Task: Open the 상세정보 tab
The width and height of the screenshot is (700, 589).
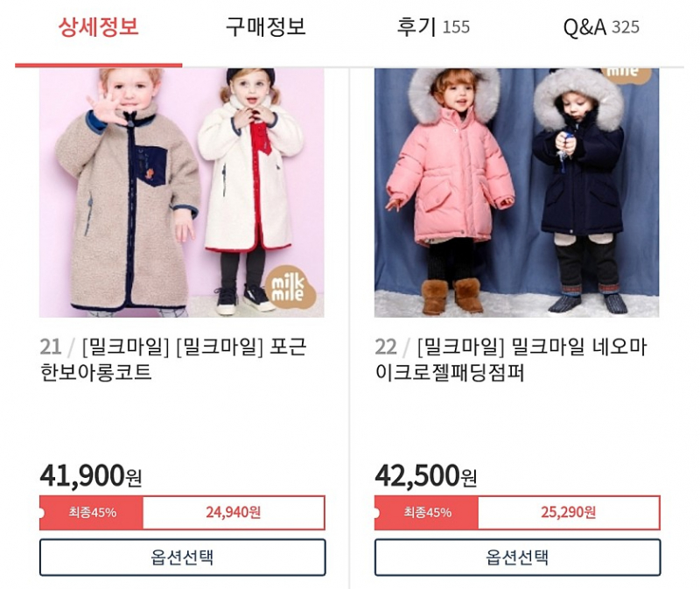Action: click(x=99, y=27)
